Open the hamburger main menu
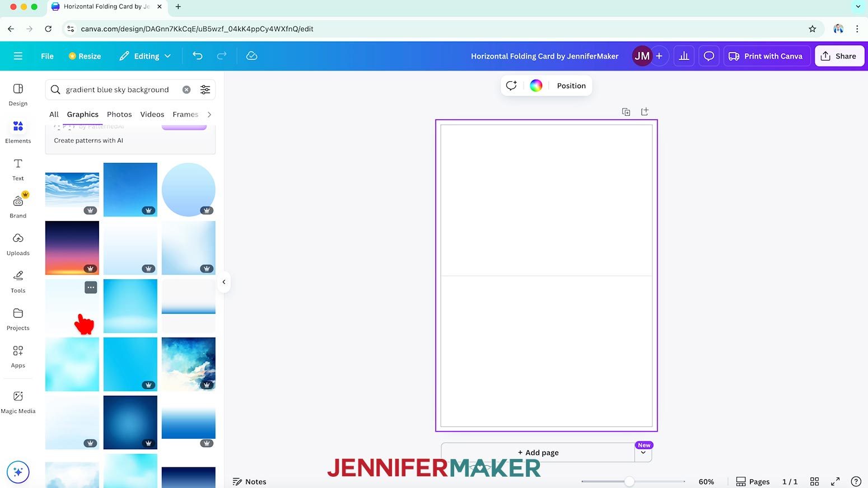This screenshot has width=868, height=488. point(18,56)
